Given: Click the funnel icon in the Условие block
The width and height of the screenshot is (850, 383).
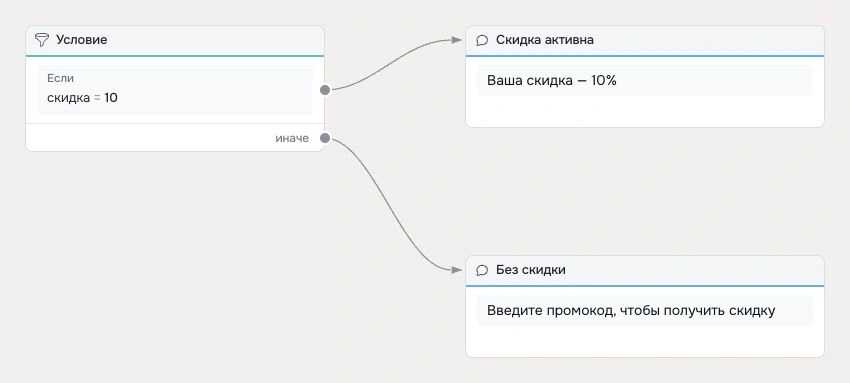Looking at the screenshot, I should click(42, 40).
